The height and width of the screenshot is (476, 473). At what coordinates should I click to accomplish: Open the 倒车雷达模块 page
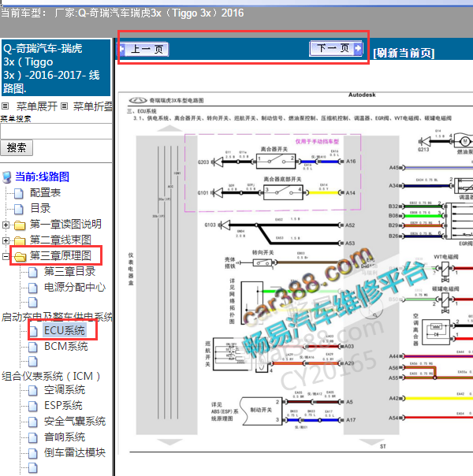tap(75, 453)
